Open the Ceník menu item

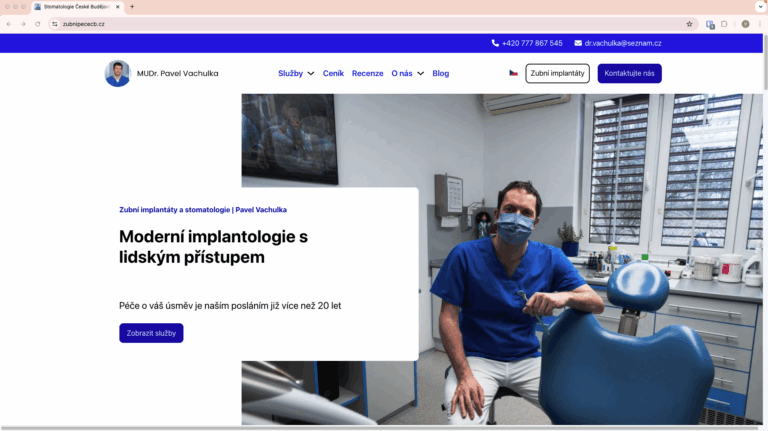[333, 73]
